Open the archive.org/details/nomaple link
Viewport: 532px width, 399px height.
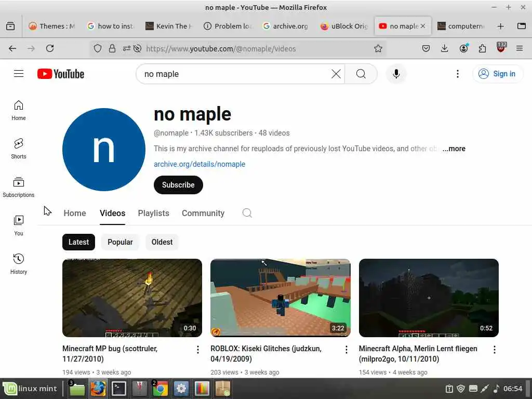click(199, 164)
